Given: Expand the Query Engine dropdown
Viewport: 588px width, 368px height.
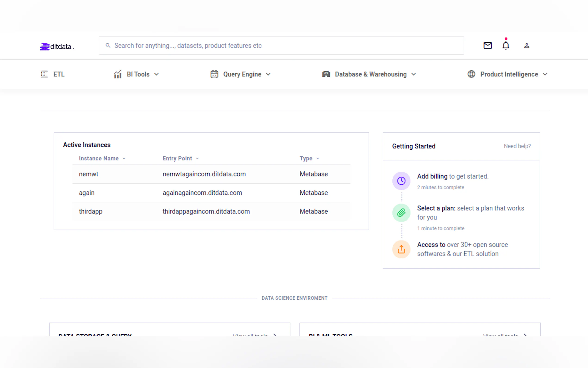Looking at the screenshot, I should (268, 74).
